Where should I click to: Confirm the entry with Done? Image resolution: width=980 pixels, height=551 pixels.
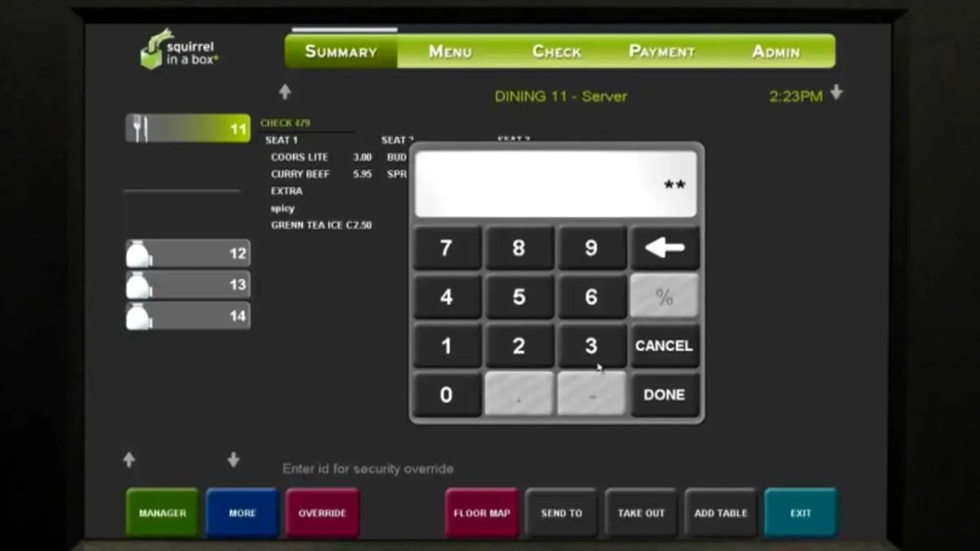point(664,395)
